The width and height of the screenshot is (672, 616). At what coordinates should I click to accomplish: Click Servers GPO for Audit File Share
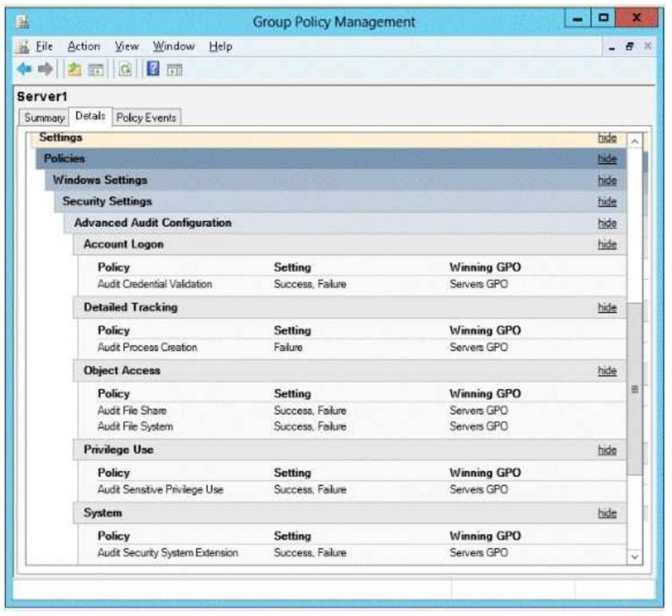[478, 410]
